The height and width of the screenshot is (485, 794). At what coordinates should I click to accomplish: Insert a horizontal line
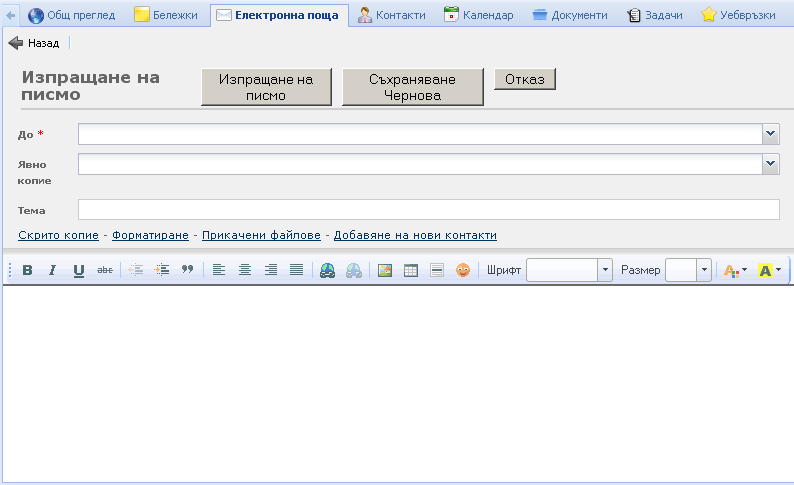pyautogui.click(x=437, y=270)
